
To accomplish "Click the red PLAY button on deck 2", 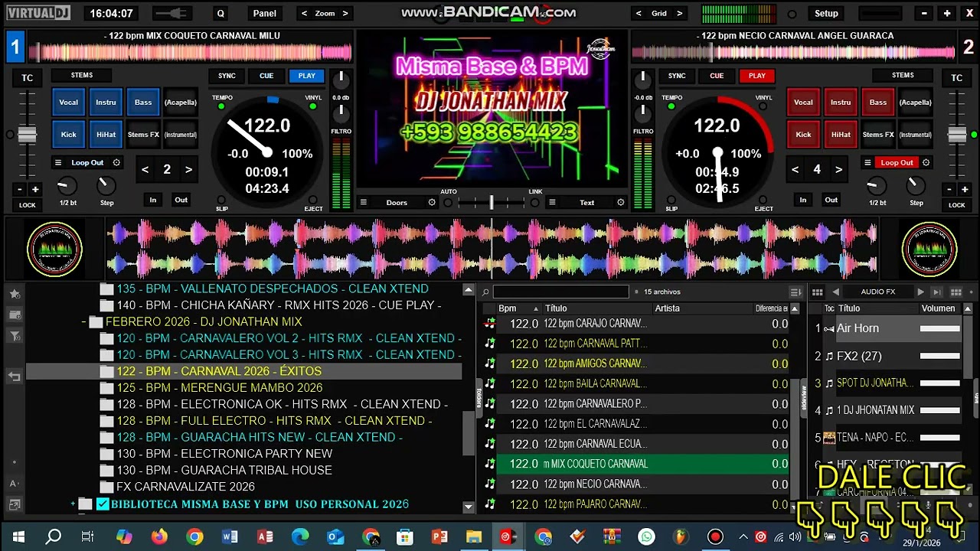I will pos(757,76).
